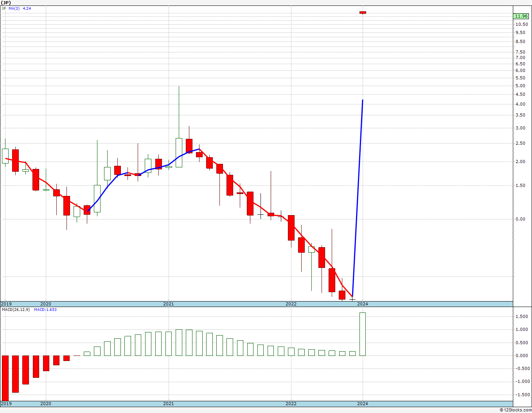The image size is (532, 413).
Task: Click 2021 on the price chart time axis
Action: click(169, 304)
